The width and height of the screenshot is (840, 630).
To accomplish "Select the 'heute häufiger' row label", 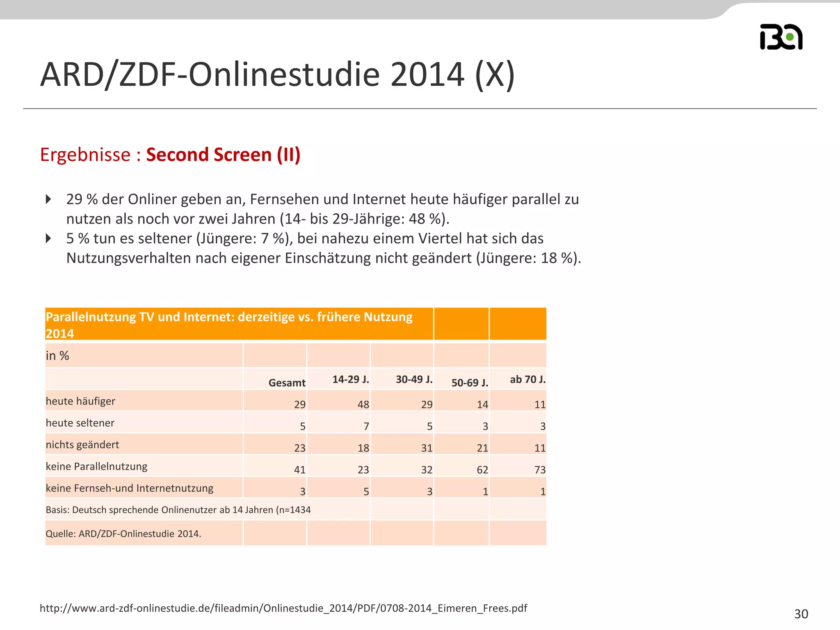I will coord(80,401).
